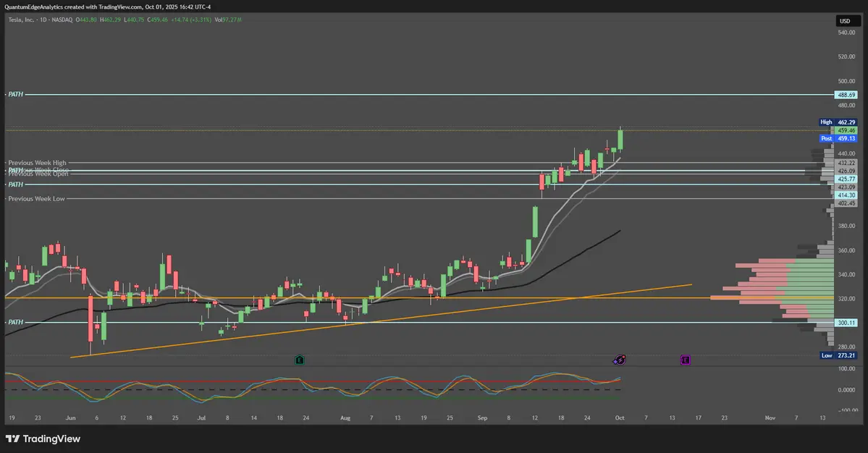Image resolution: width=868 pixels, height=453 pixels.
Task: Click the 340.00 price axis label
Action: pos(846,274)
